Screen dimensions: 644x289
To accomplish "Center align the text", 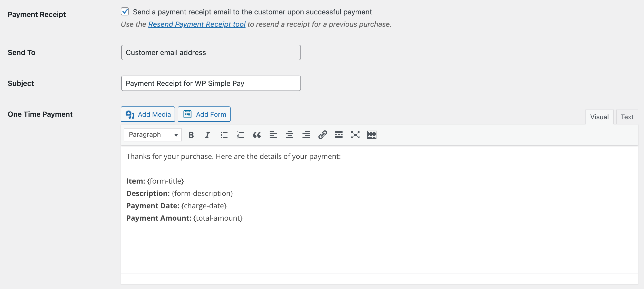I will pyautogui.click(x=289, y=135).
